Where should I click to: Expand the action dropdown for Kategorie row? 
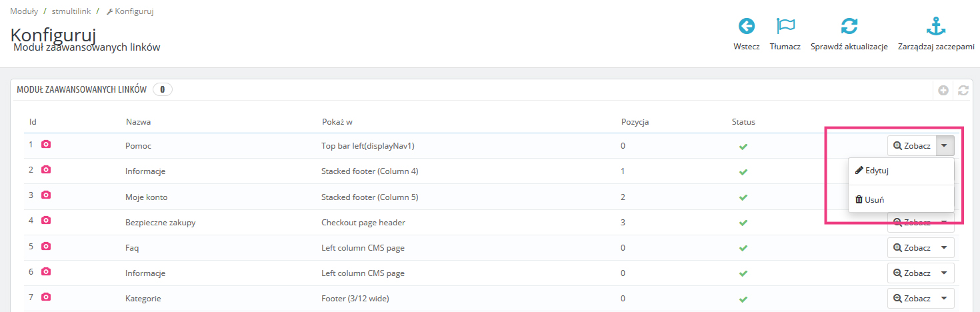coord(945,299)
